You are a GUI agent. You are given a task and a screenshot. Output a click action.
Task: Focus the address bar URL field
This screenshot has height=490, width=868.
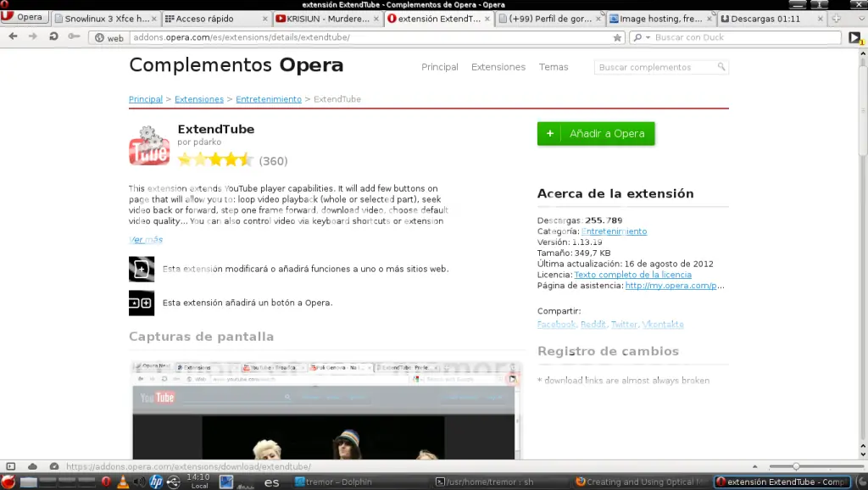tap(371, 37)
